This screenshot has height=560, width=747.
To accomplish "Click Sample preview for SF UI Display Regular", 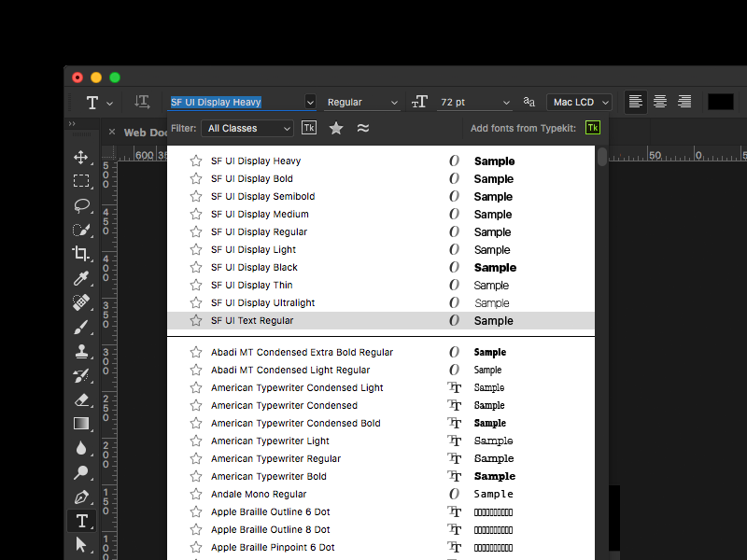I will [x=492, y=232].
